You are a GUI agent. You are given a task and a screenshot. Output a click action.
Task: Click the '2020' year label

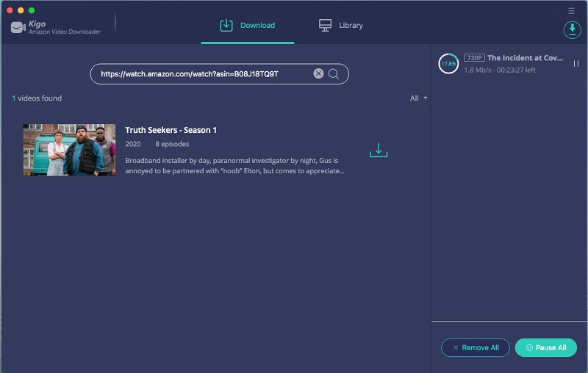[x=133, y=144]
